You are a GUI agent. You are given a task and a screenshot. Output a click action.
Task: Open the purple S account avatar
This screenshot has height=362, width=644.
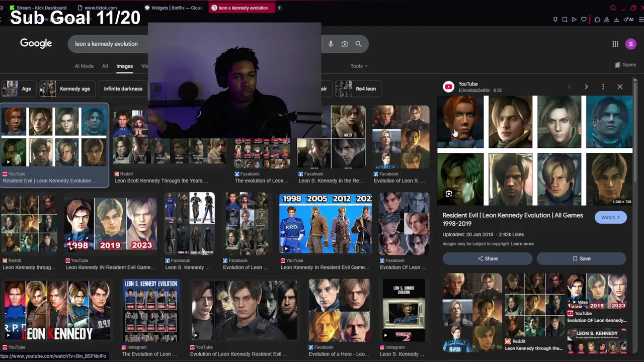631,44
